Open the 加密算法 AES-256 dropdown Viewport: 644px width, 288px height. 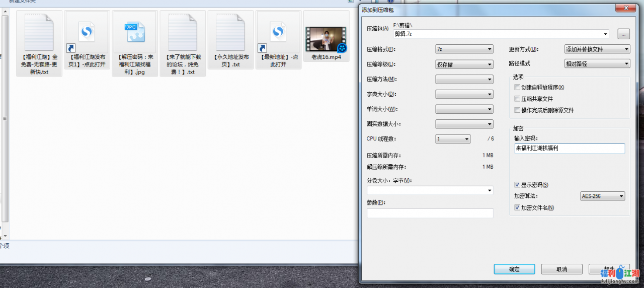602,196
